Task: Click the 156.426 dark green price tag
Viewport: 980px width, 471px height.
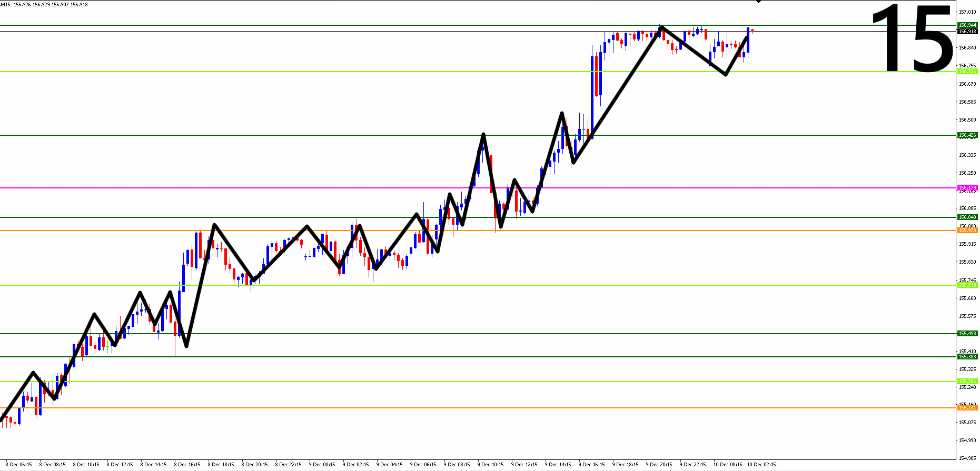Action: tap(967, 135)
